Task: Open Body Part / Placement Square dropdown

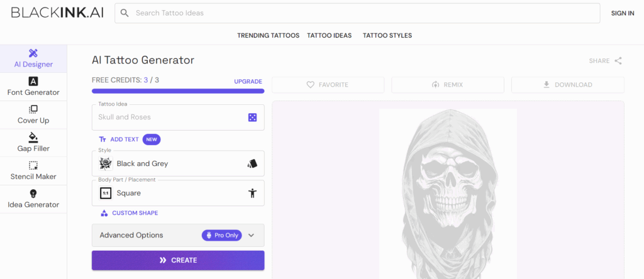Action: pos(178,193)
